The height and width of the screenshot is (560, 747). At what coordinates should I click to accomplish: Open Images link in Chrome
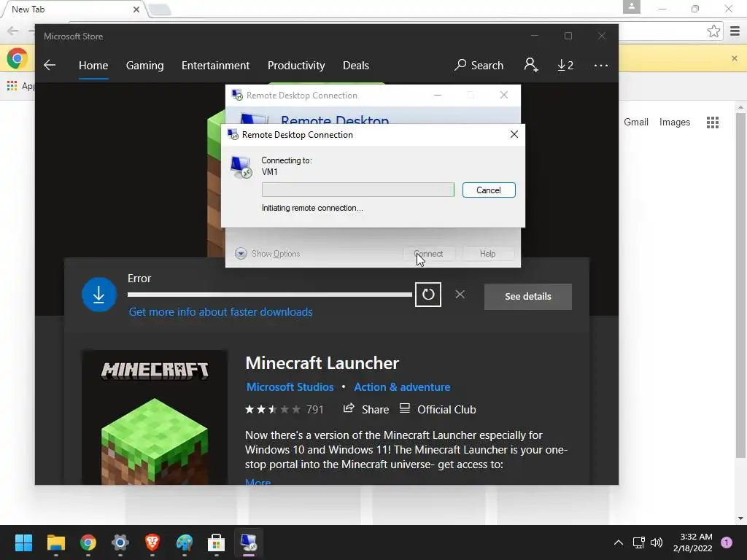[675, 122]
